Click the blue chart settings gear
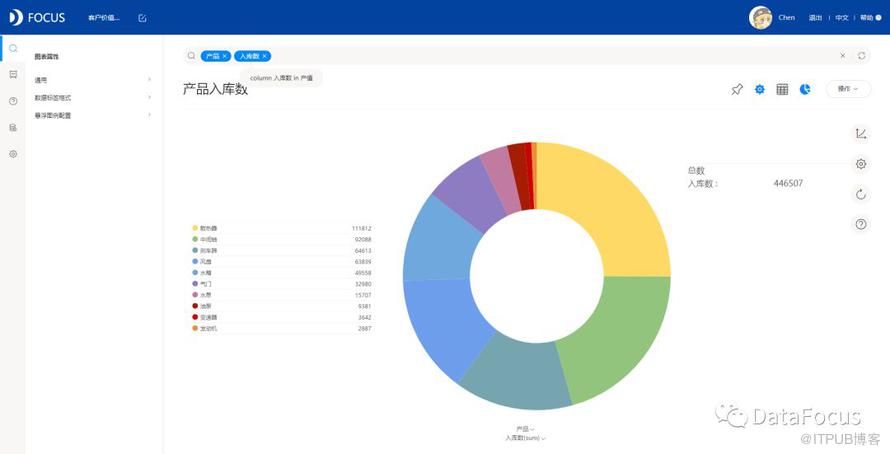Viewport: 890px width, 454px height. point(759,89)
